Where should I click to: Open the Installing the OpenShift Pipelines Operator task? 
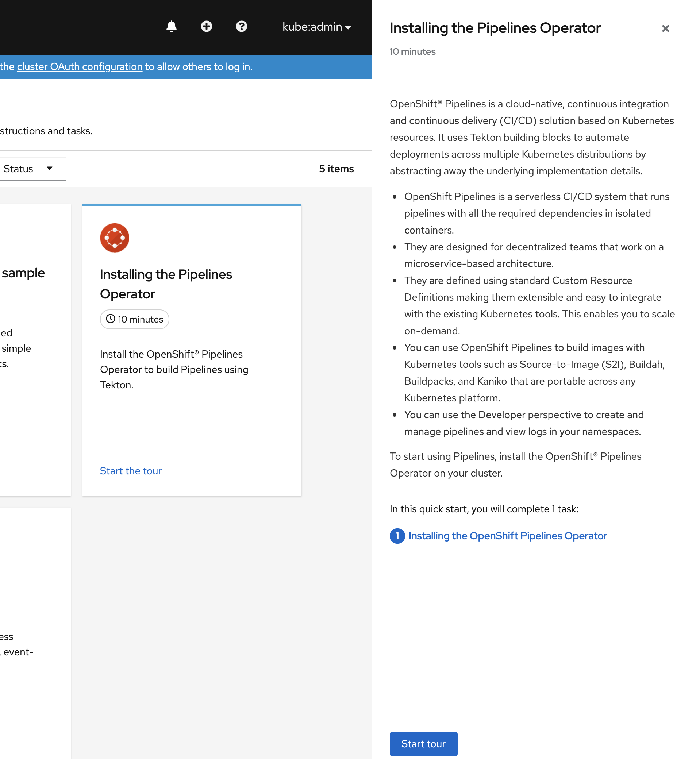point(508,536)
